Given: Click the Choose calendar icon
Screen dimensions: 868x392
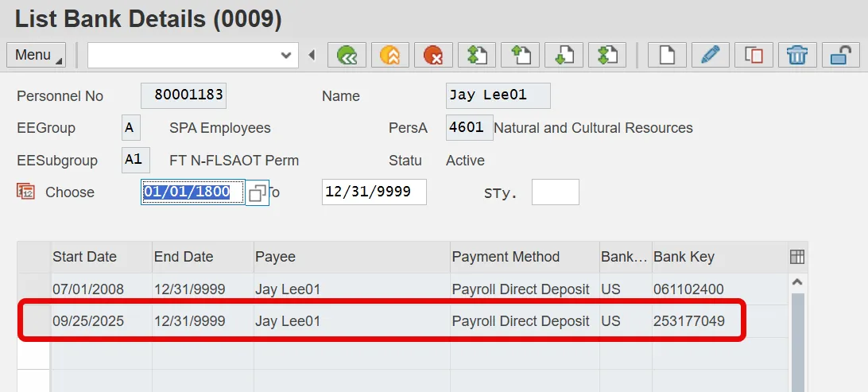Looking at the screenshot, I should tap(26, 192).
